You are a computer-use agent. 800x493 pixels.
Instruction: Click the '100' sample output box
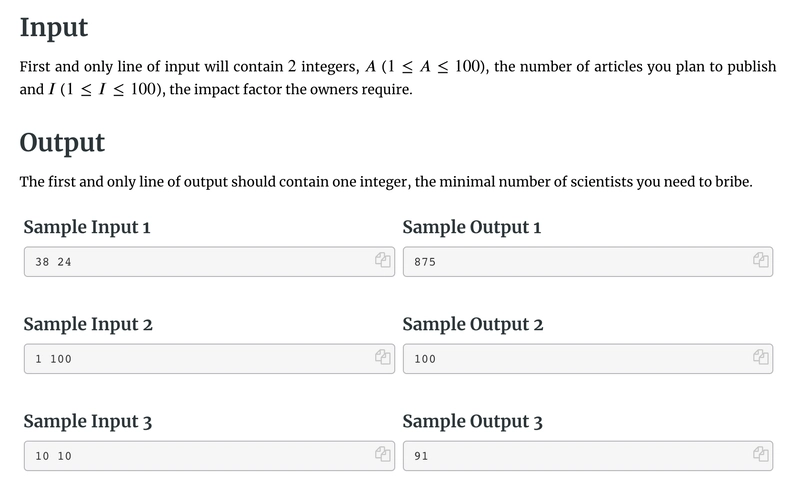click(x=588, y=359)
